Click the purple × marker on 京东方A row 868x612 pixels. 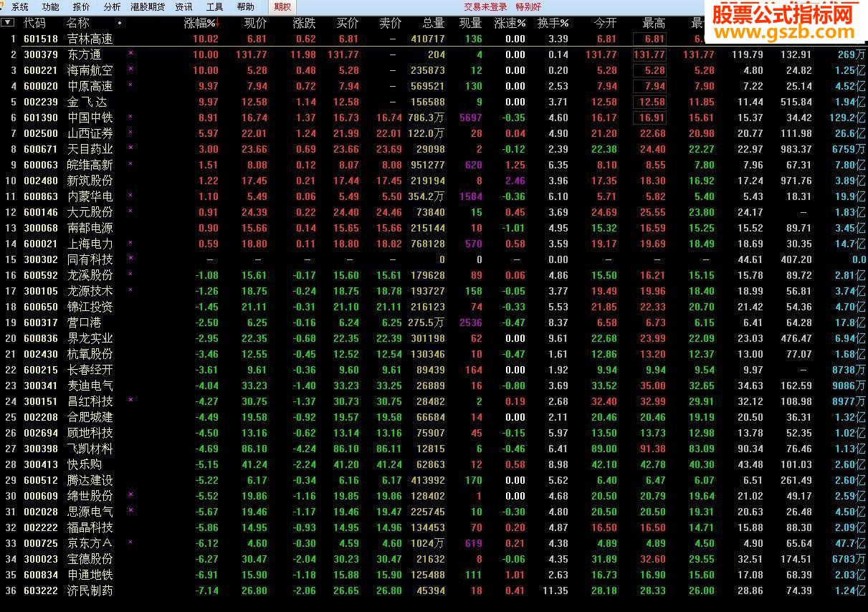pyautogui.click(x=130, y=542)
